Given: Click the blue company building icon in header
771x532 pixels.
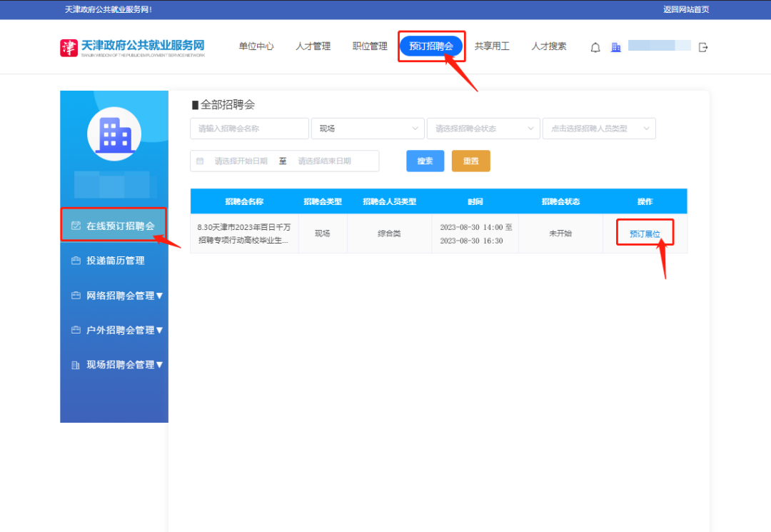Looking at the screenshot, I should coord(615,47).
